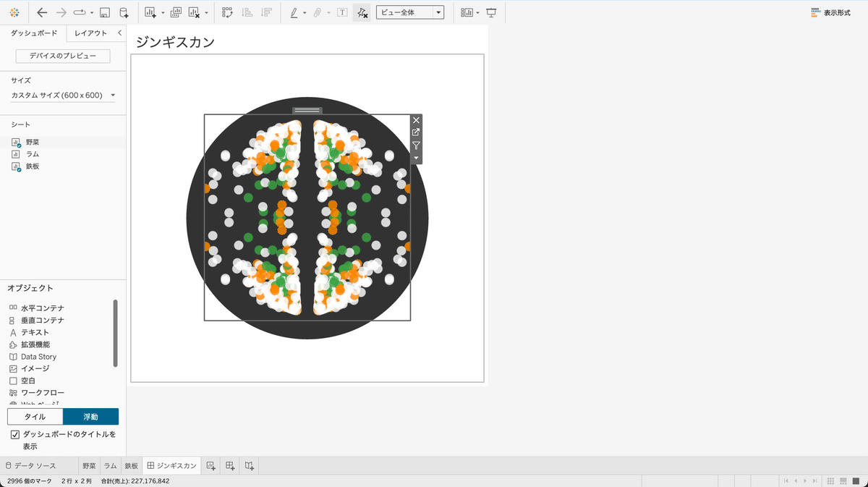868x487 pixels.
Task: Open the ジンギスカン dashboard tab
Action: [171, 466]
